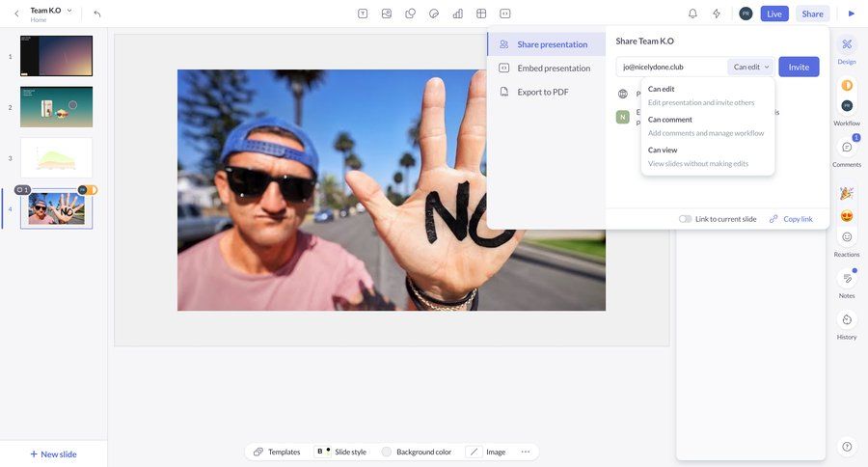Select Embed presentation tab

coord(547,69)
